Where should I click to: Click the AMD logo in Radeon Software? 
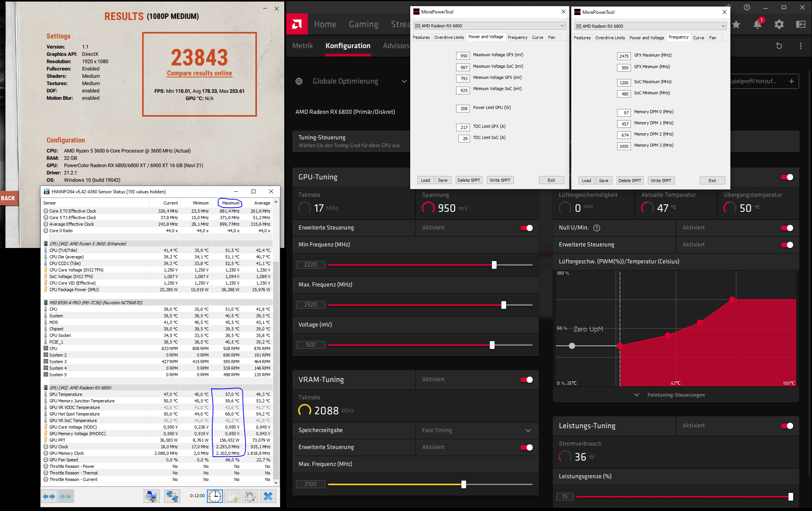(297, 24)
